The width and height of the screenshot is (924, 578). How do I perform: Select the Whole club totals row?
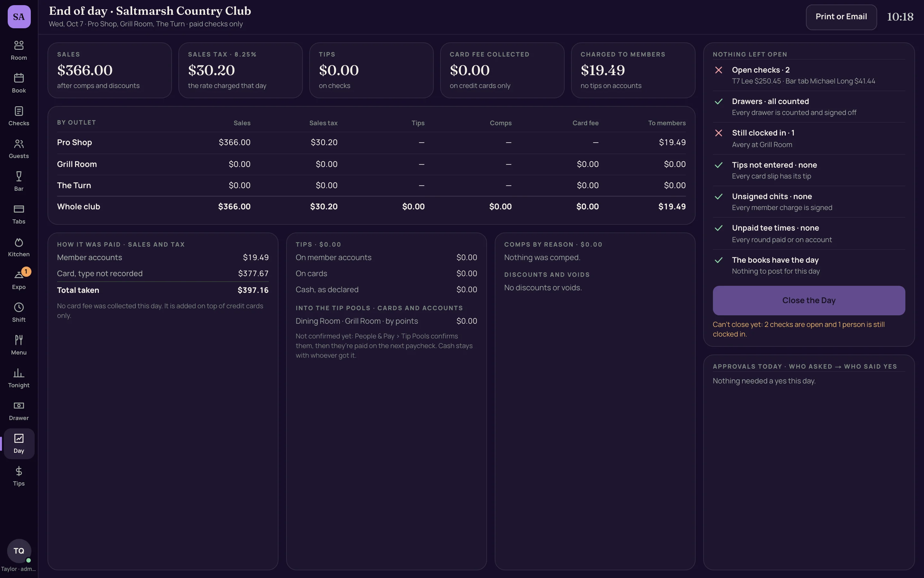coord(371,207)
